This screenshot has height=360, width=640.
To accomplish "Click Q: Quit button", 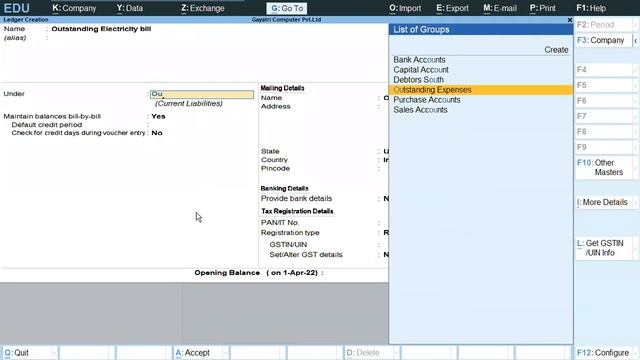I will click(29, 353).
